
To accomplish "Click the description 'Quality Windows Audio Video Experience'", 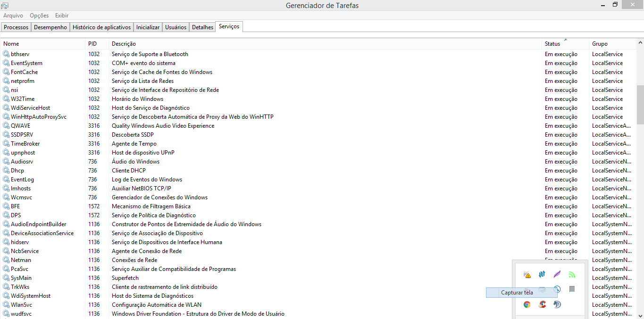I will tap(163, 126).
